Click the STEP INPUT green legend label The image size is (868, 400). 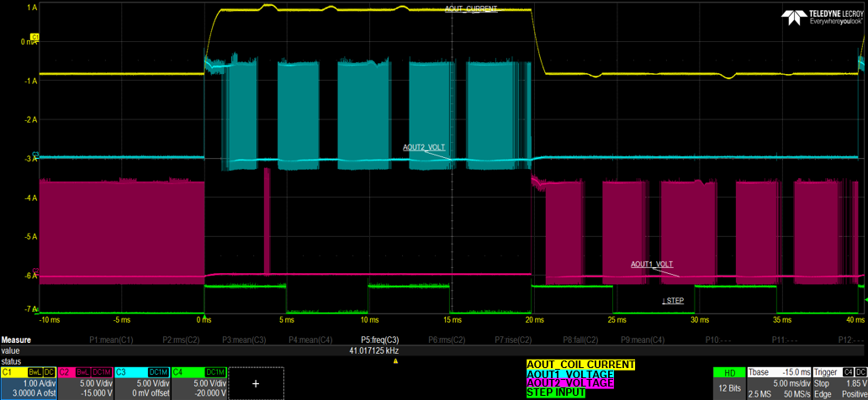coord(556,393)
